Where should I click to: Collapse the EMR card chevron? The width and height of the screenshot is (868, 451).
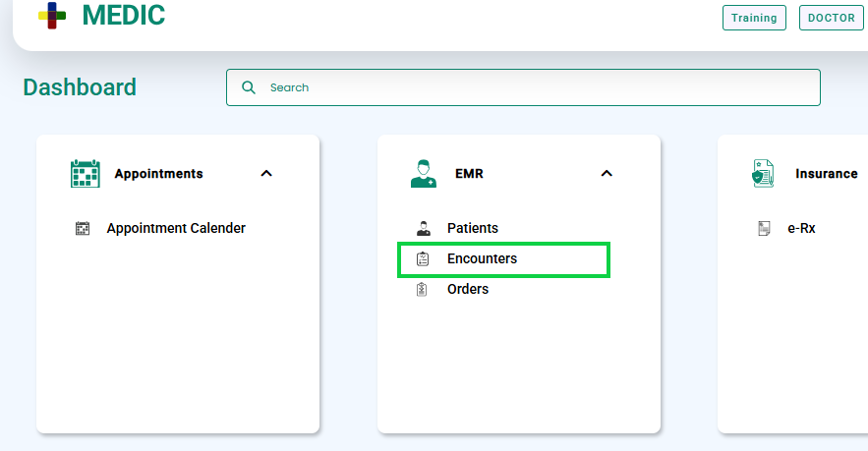tap(607, 173)
